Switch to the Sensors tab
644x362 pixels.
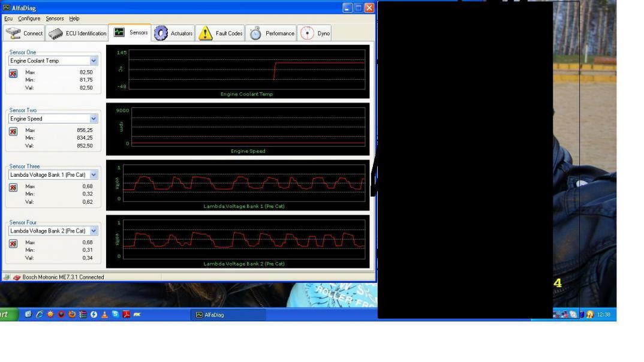[131, 33]
